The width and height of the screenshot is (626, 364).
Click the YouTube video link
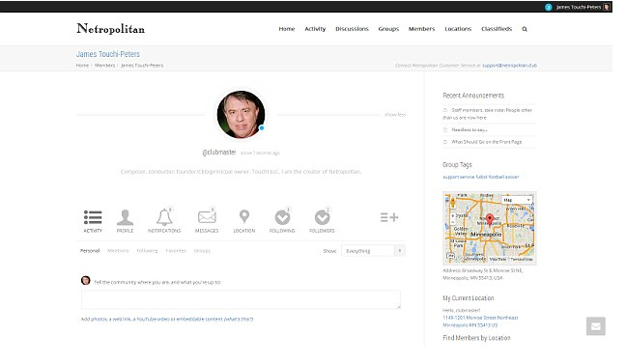click(x=154, y=319)
